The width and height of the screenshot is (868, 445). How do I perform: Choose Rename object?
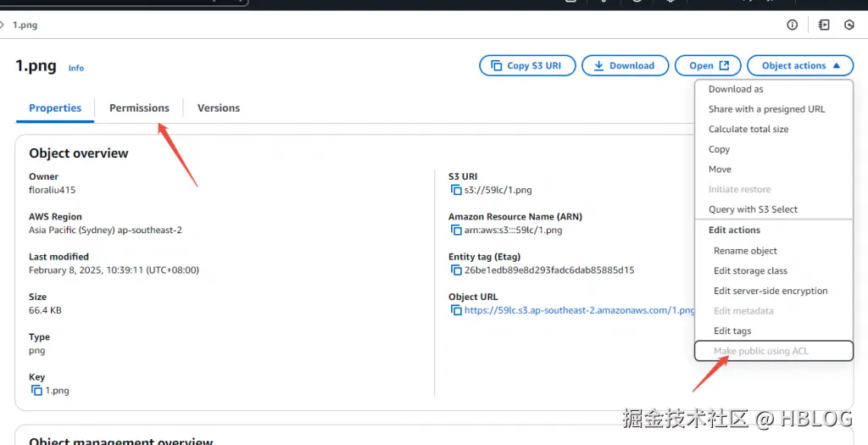tap(774, 251)
